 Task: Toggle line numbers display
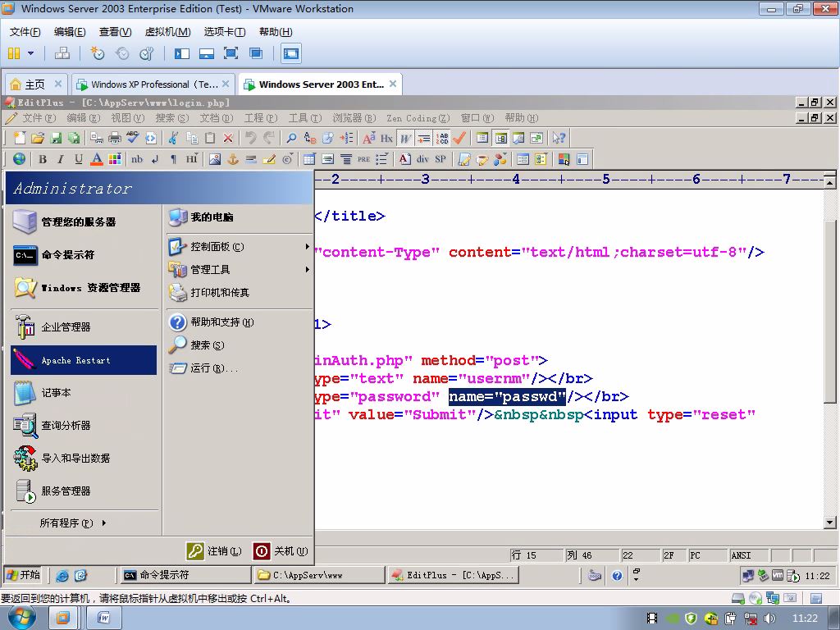pos(442,138)
